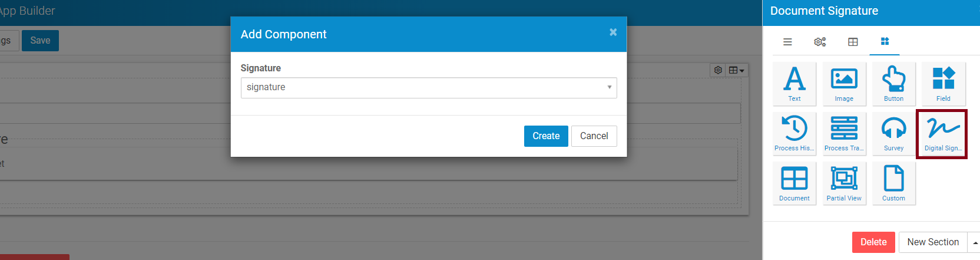Cancel the Add Component dialog
This screenshot has width=980, height=260.
[x=594, y=136]
